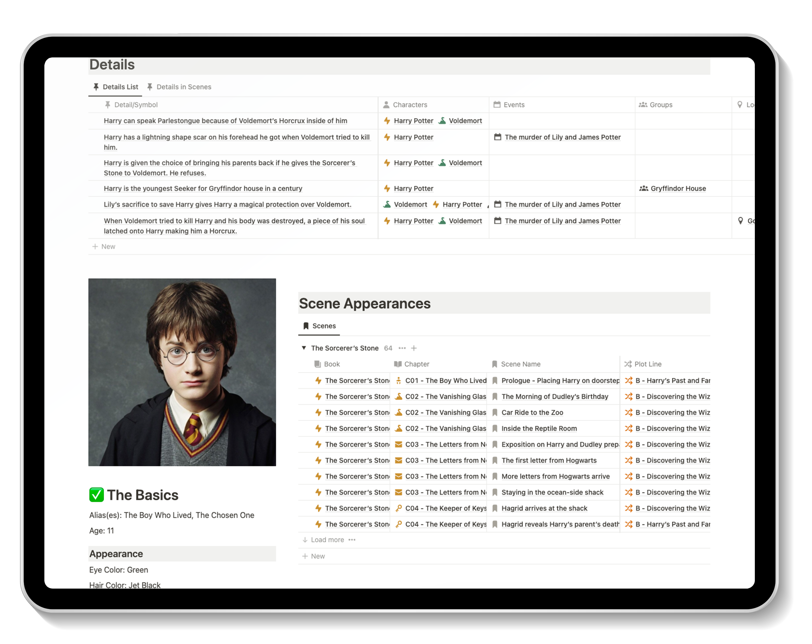Click the scene count 64 beside the group
This screenshot has height=644, width=812.
tap(388, 348)
